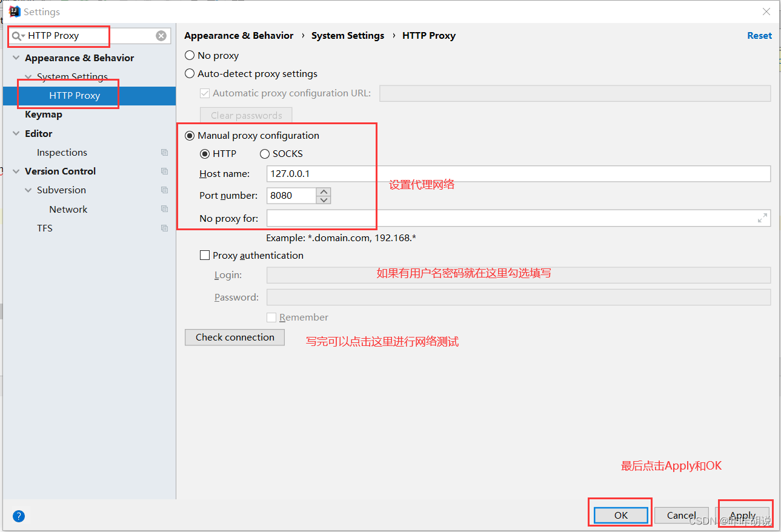The height and width of the screenshot is (532, 781).
Task: Enable Proxy authentication checkbox
Action: tap(205, 255)
